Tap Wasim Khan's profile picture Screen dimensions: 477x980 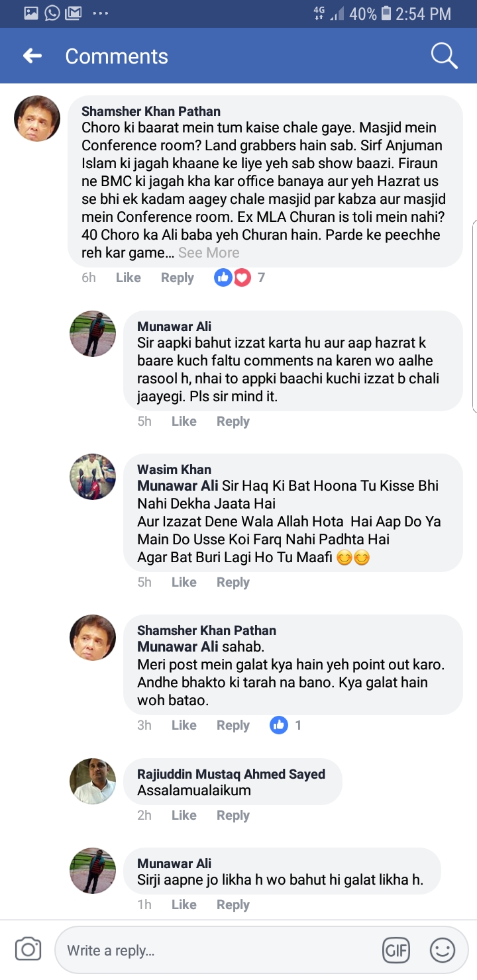pos(93,477)
